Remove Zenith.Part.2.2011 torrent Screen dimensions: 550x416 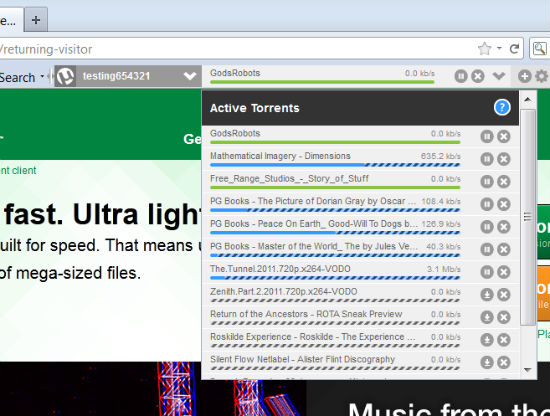point(504,295)
